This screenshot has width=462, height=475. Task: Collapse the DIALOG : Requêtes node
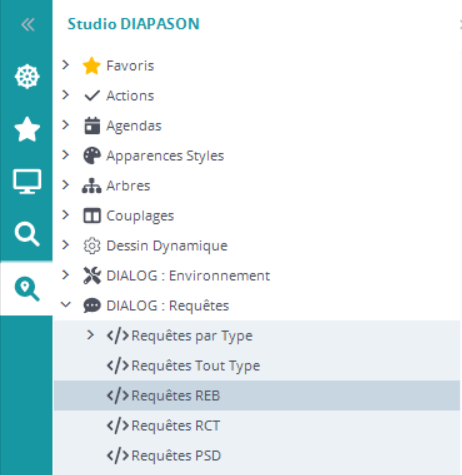66,304
